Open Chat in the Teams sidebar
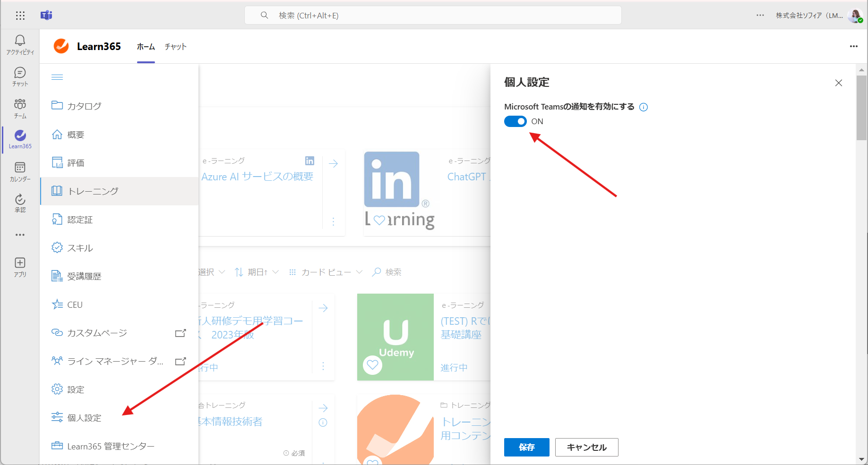The image size is (868, 465). [20, 76]
